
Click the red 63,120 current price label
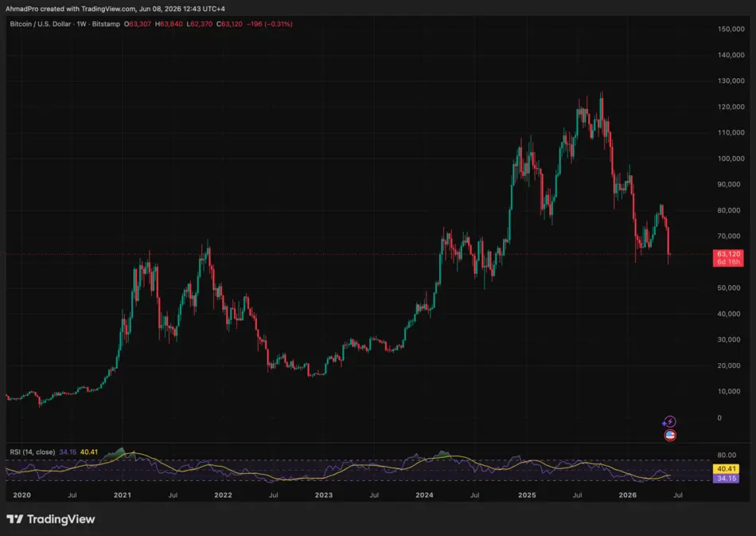728,257
